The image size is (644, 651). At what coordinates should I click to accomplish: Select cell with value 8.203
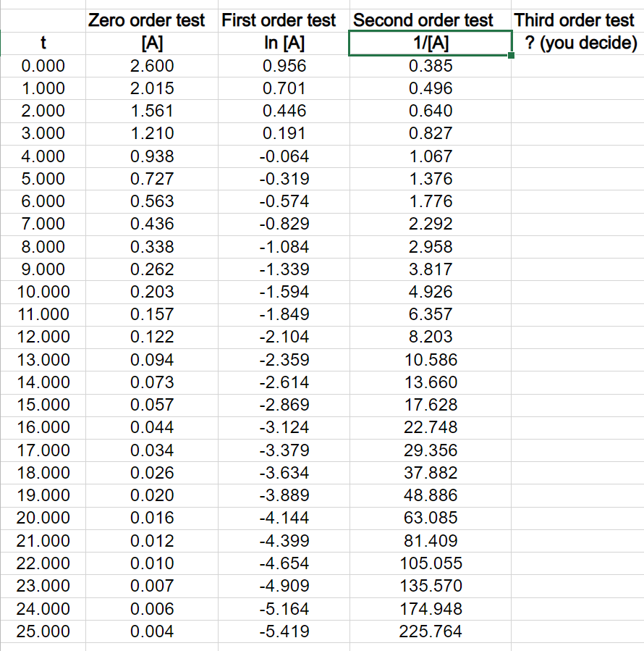(431, 337)
